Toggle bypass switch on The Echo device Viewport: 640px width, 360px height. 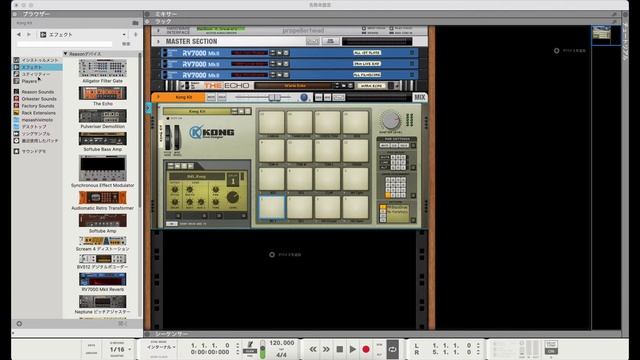point(187,86)
